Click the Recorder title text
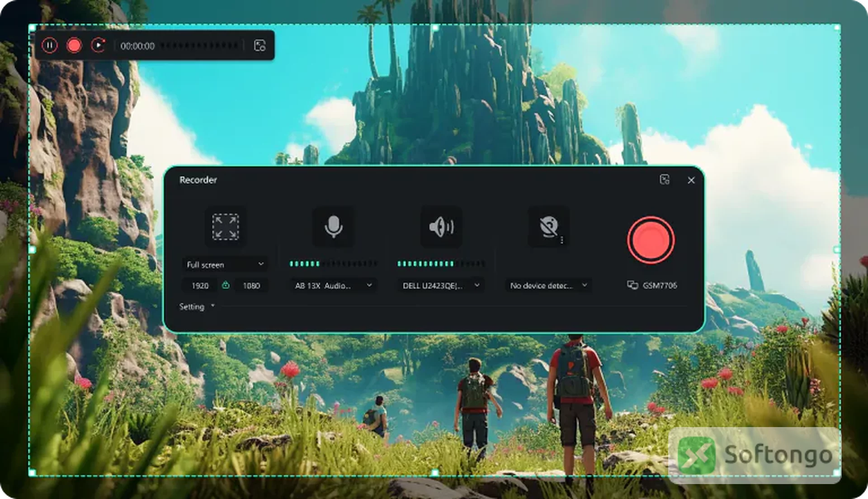 [x=198, y=180]
